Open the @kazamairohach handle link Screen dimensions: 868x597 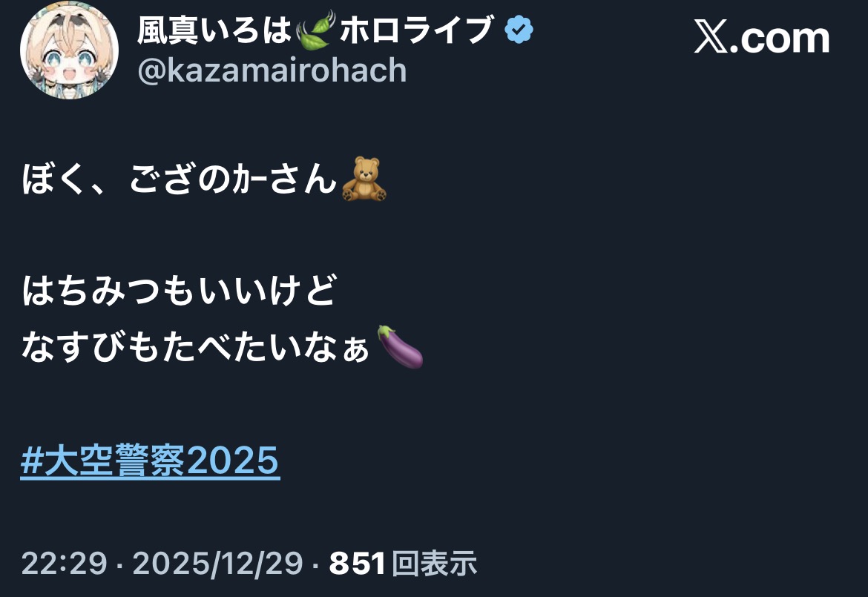point(272,70)
